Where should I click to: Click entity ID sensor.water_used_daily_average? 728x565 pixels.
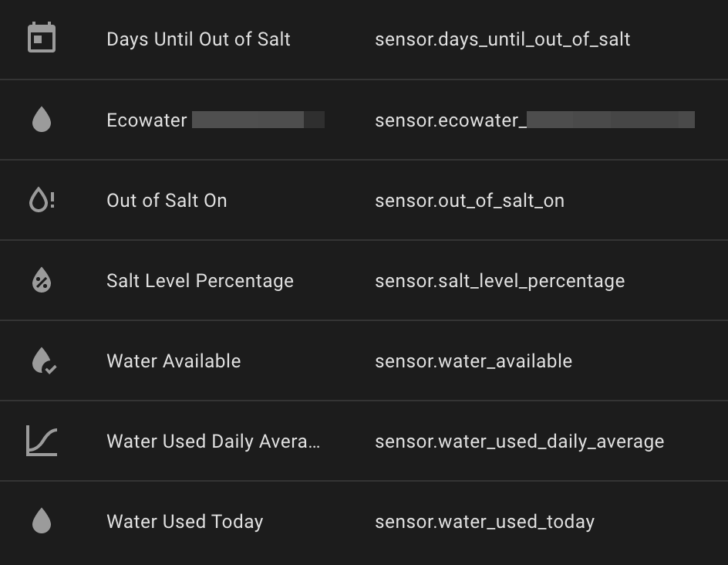(x=519, y=442)
